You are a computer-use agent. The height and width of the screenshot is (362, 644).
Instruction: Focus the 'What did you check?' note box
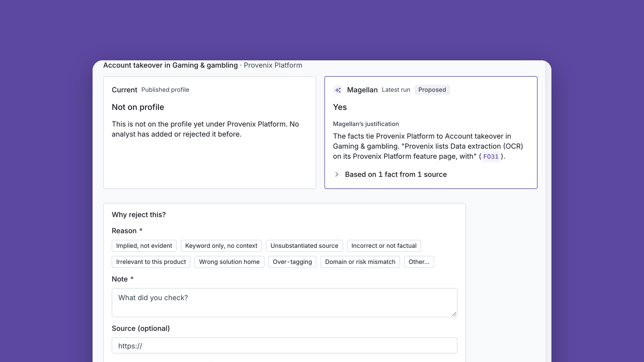[x=285, y=302]
